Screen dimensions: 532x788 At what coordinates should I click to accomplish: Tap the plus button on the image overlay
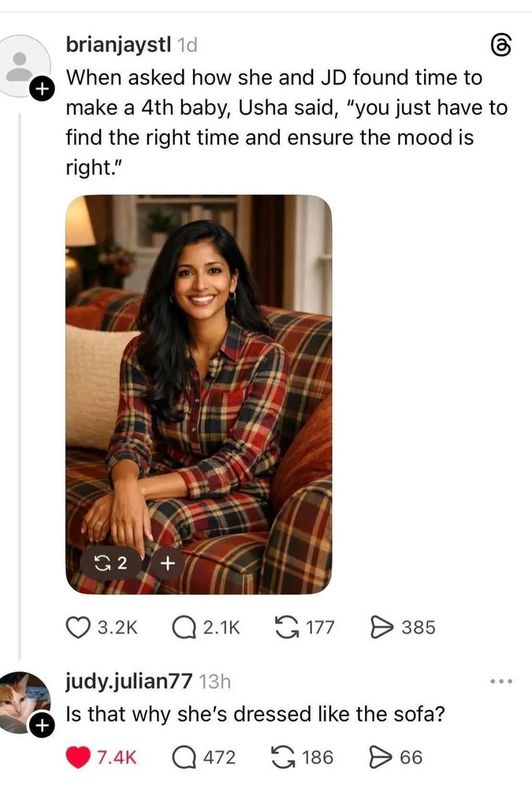[x=167, y=563]
